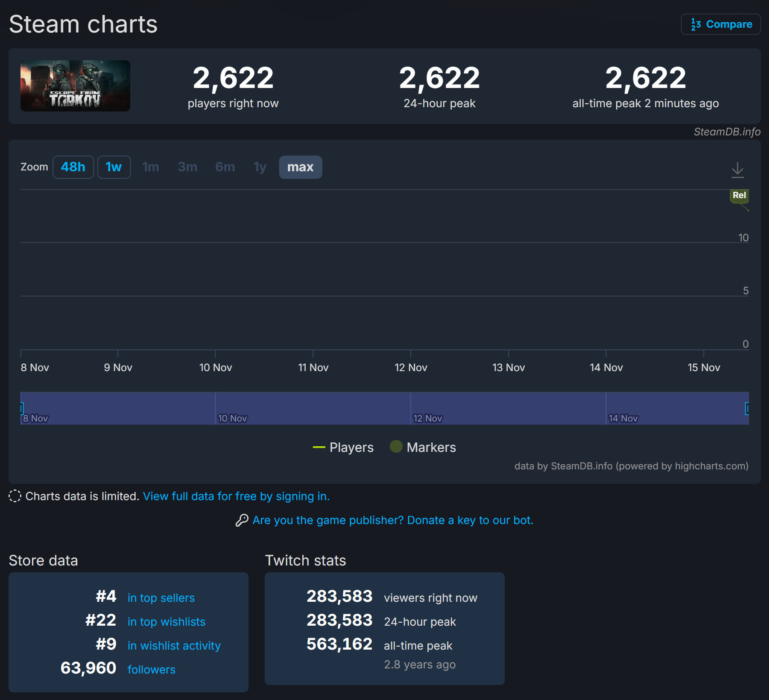Select the max zoom range
The width and height of the screenshot is (769, 700).
point(301,167)
